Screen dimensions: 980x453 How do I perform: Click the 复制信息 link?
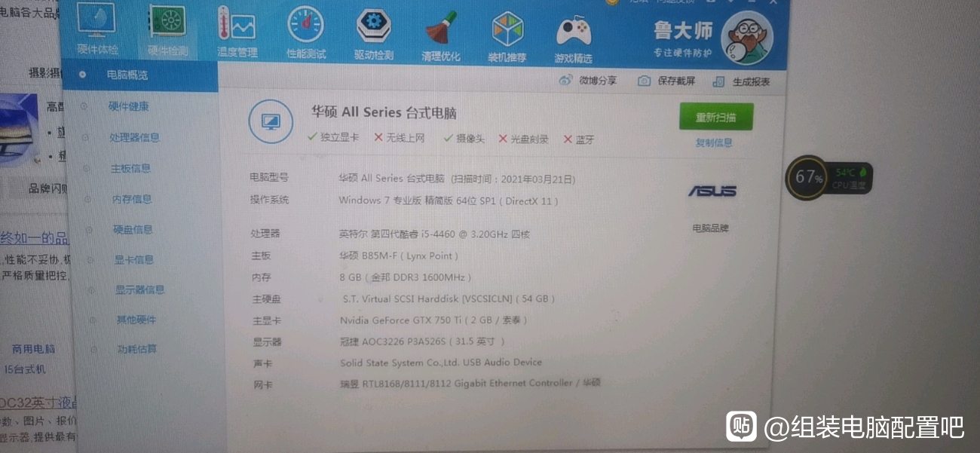(714, 142)
